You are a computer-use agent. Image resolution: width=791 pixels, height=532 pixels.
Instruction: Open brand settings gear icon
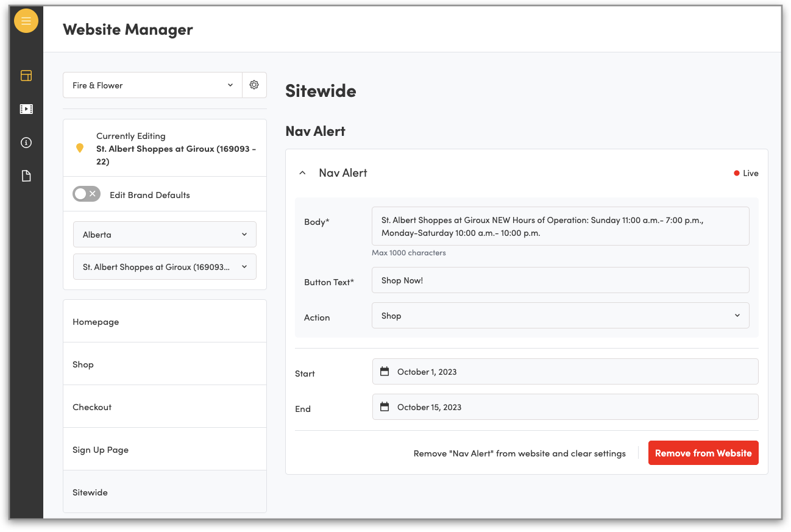[254, 85]
